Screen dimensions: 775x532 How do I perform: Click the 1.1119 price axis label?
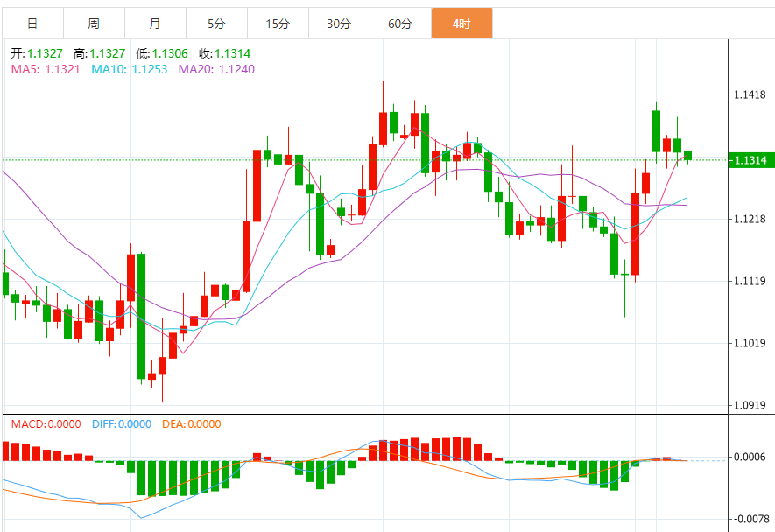pos(750,281)
